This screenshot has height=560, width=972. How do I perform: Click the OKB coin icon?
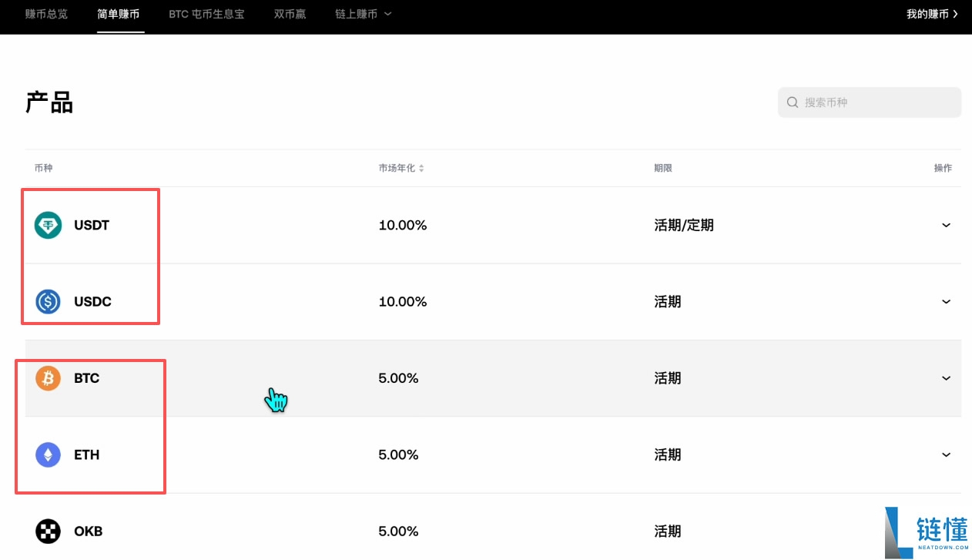click(48, 531)
